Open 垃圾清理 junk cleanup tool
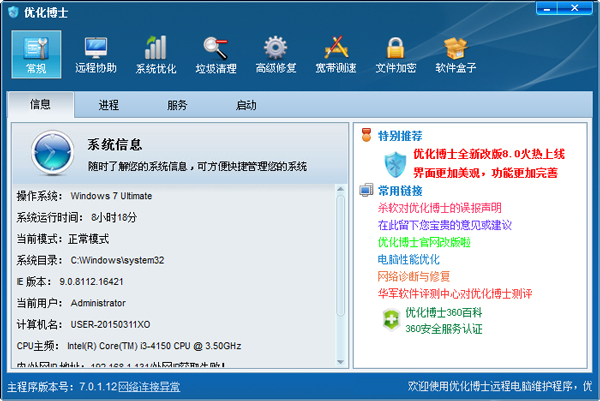Viewport: 600px width, 401px height. coord(216,54)
